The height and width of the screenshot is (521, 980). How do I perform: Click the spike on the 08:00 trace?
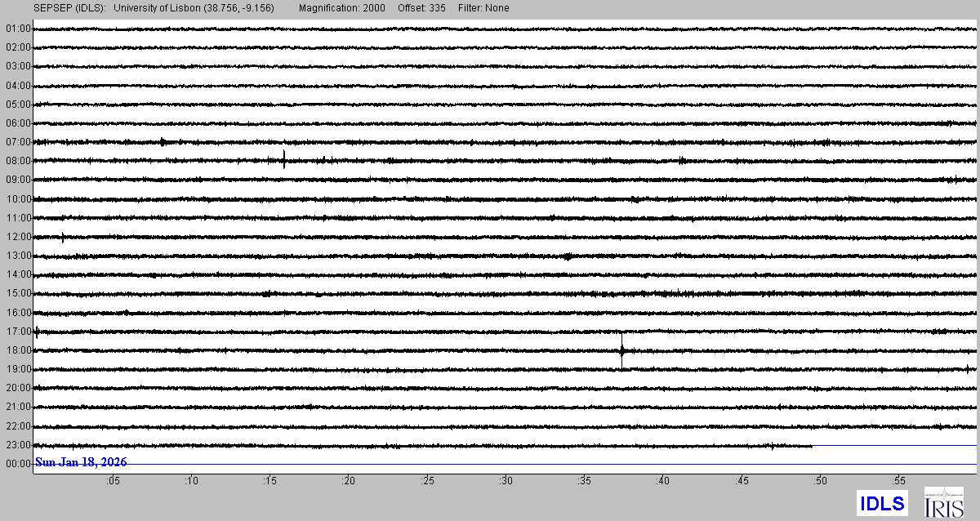pyautogui.click(x=284, y=160)
